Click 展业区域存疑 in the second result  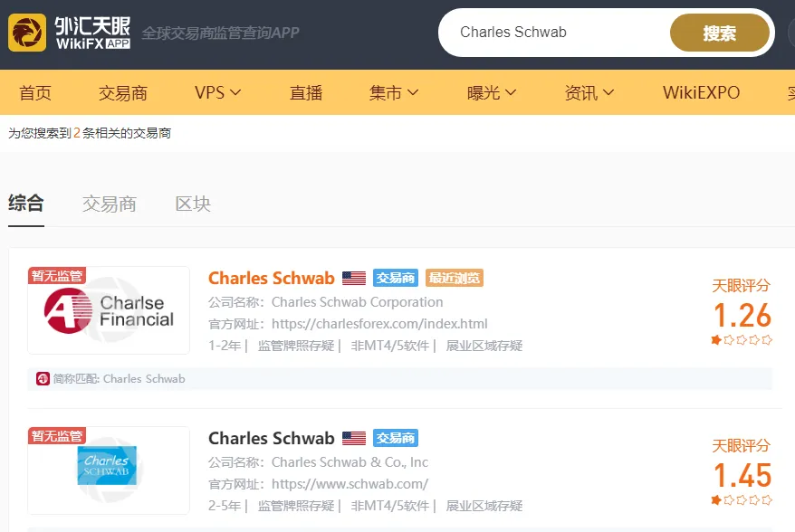click(484, 506)
